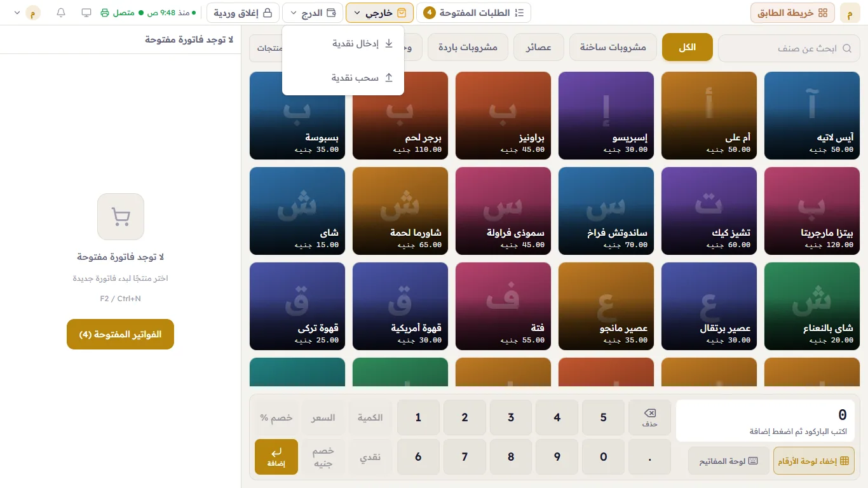Add بيتزا مارجريتا product tile

tap(811, 211)
